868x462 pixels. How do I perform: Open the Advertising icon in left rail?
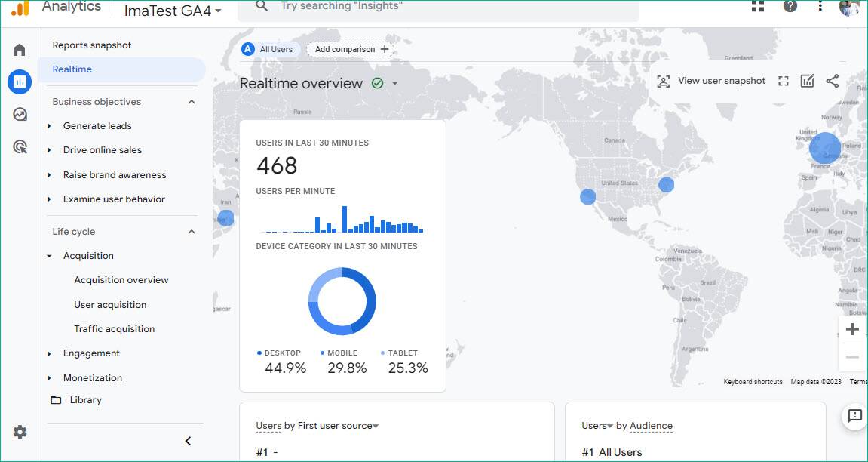pyautogui.click(x=20, y=147)
